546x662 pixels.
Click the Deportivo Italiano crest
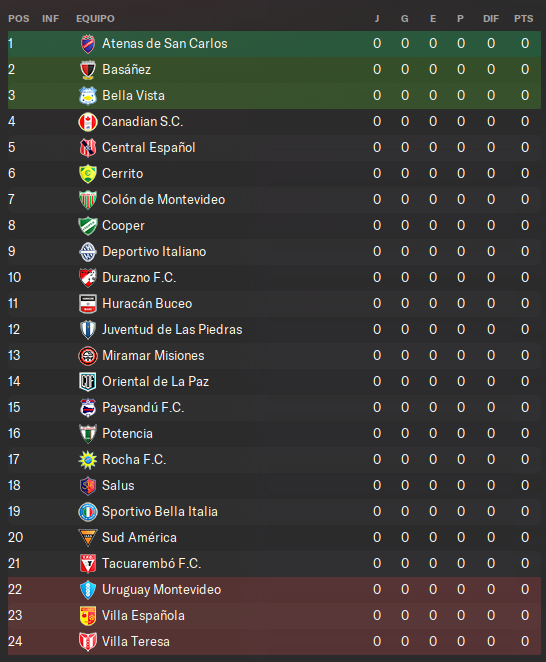[x=88, y=252]
